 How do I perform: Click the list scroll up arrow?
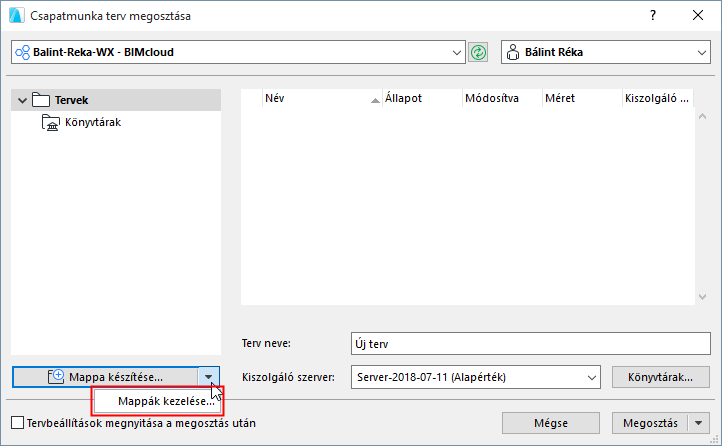tap(703, 116)
